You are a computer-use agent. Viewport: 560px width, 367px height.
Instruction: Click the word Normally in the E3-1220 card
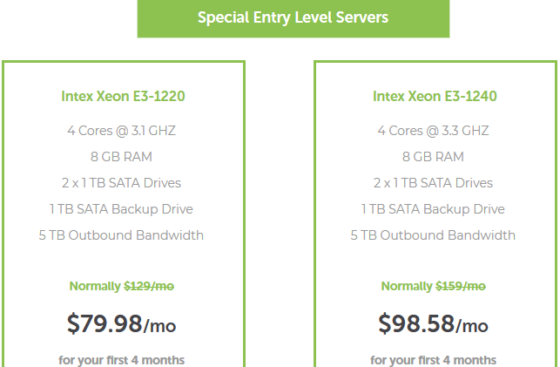pyautogui.click(x=95, y=286)
